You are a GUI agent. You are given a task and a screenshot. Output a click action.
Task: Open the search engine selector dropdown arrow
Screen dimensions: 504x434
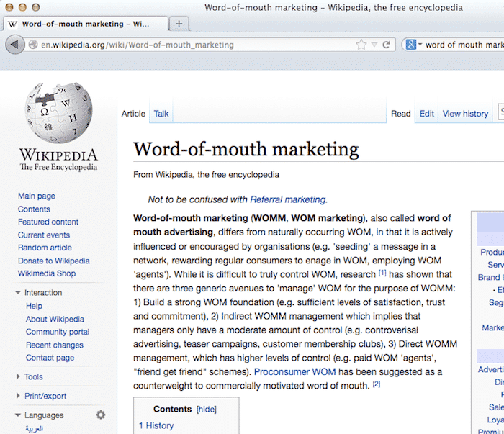tap(420, 45)
